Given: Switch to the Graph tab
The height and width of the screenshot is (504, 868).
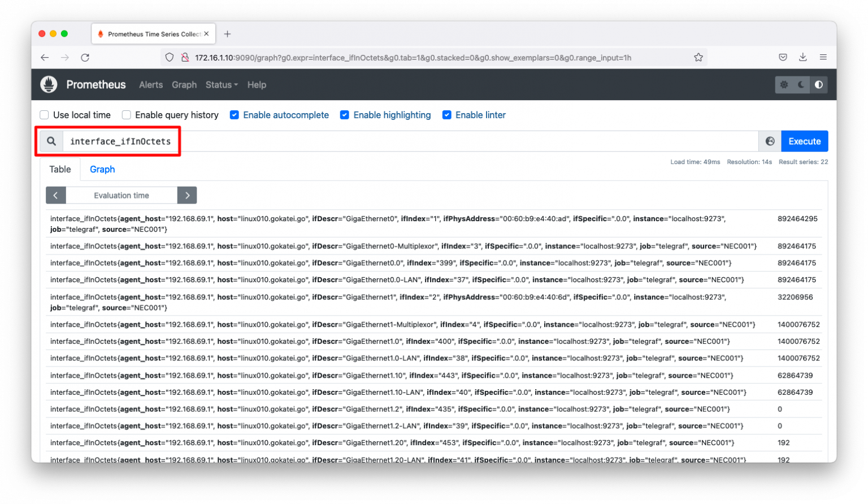Looking at the screenshot, I should coord(102,169).
